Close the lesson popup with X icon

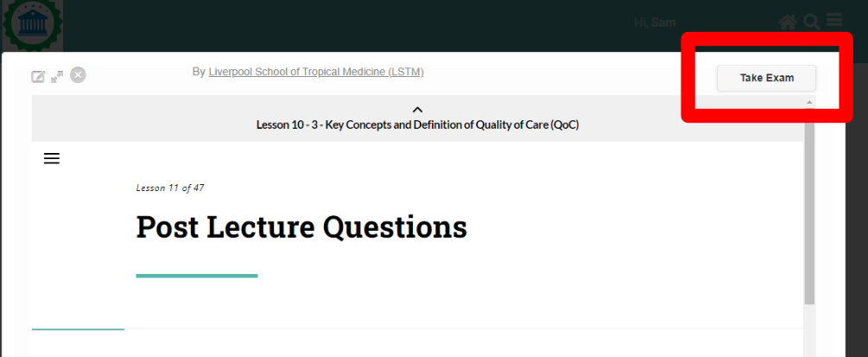(78, 75)
